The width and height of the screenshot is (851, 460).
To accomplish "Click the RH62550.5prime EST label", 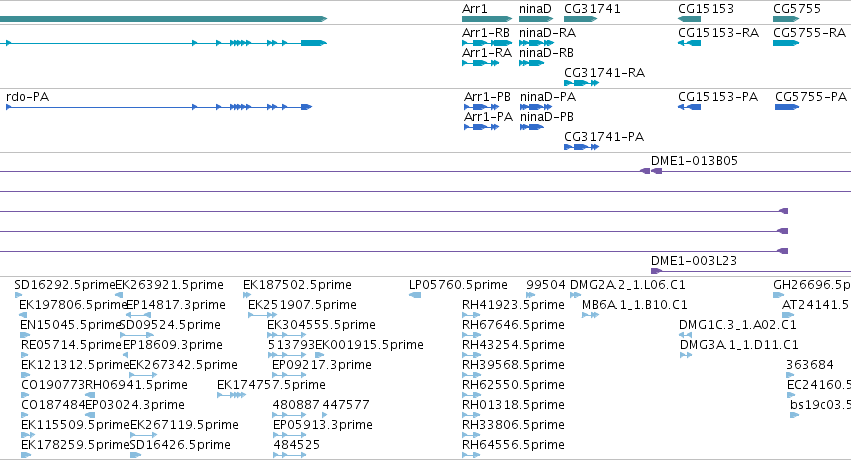I will 513,385.
